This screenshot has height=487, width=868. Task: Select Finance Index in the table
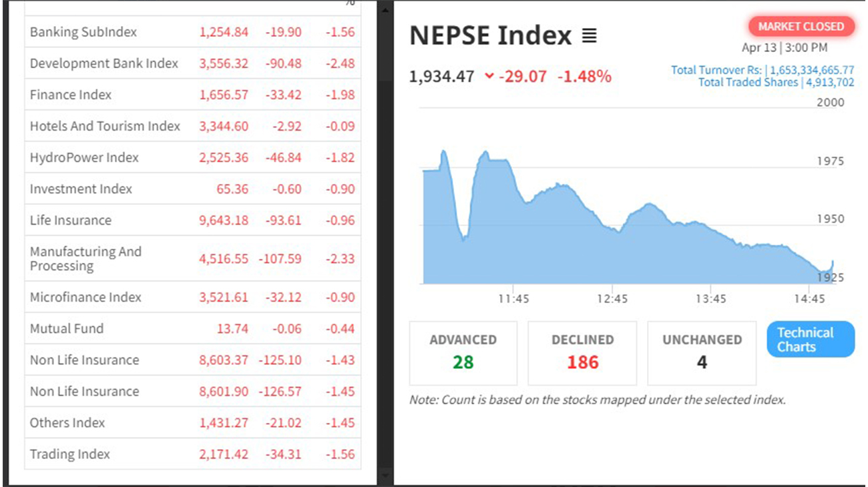tap(71, 95)
